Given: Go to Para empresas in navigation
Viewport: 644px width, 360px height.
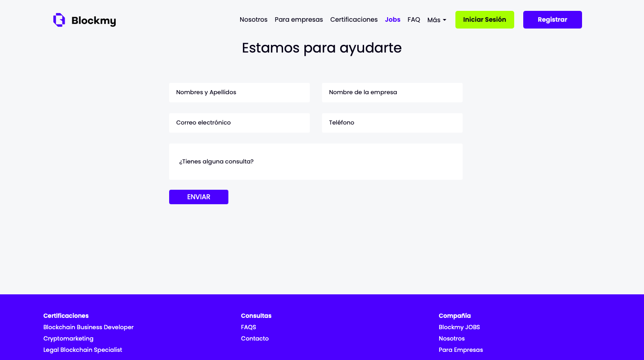Looking at the screenshot, I should [x=298, y=19].
